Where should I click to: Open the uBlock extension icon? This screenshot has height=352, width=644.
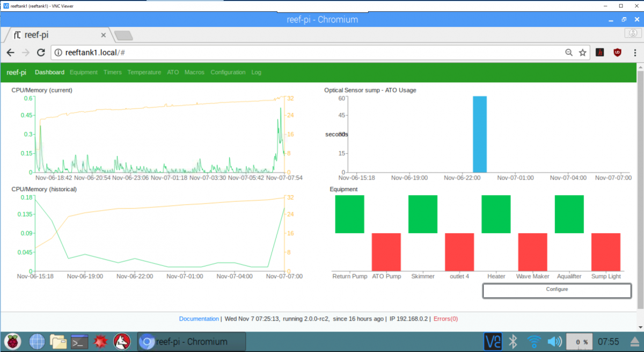click(618, 53)
